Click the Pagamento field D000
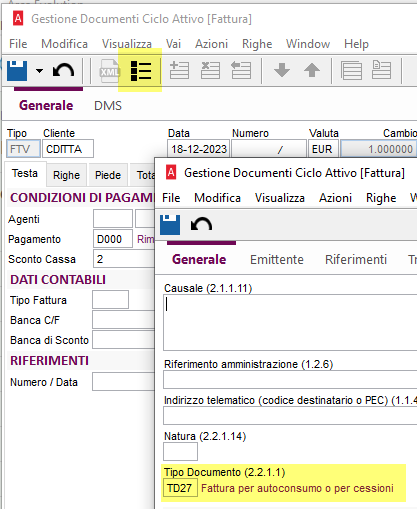Image resolution: width=417 pixels, height=509 pixels. [113, 239]
